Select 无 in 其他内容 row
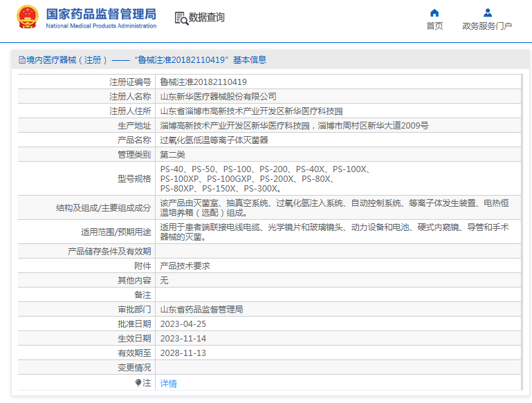The width and height of the screenshot is (532, 403). pos(164,281)
